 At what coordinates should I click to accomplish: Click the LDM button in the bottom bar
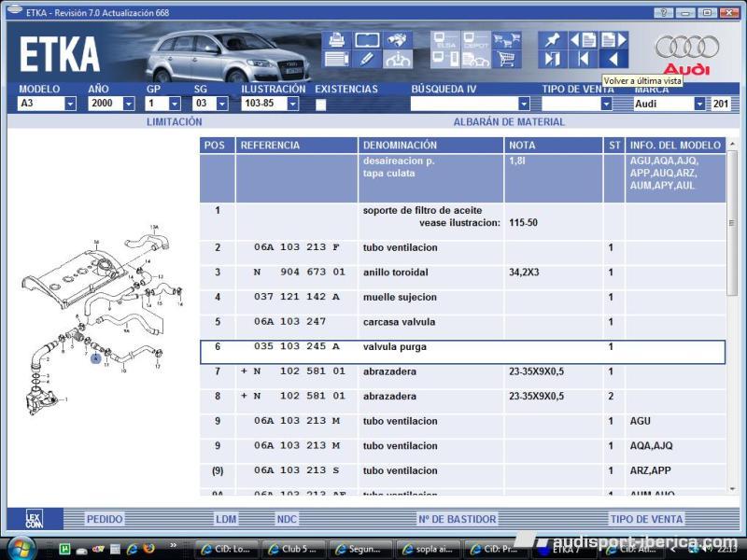click(226, 519)
